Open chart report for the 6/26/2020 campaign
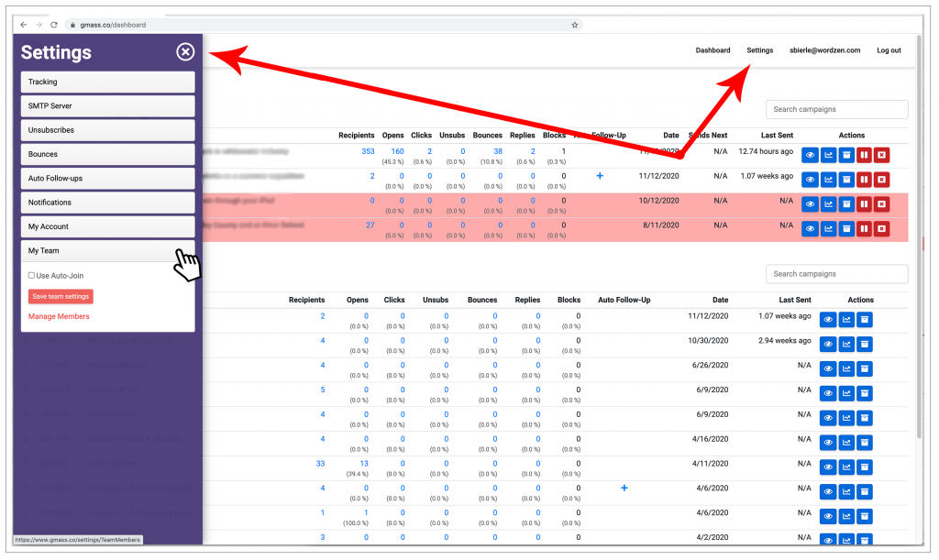939x560 pixels. tap(845, 368)
